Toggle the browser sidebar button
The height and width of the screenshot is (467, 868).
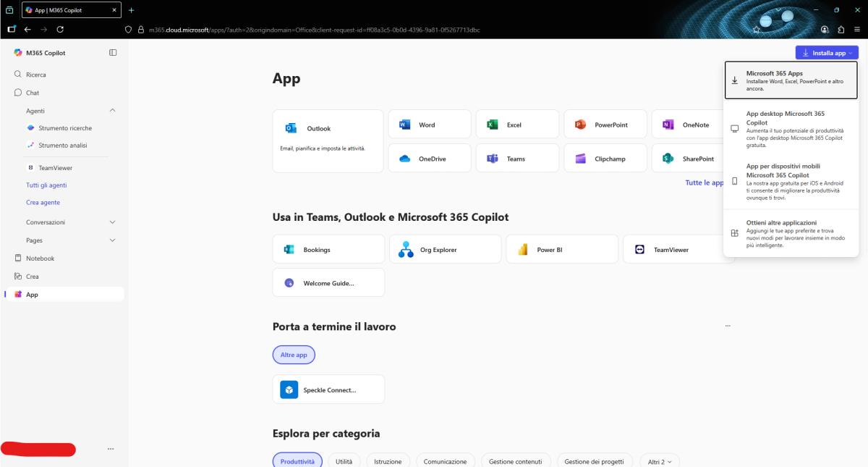[x=11, y=30]
